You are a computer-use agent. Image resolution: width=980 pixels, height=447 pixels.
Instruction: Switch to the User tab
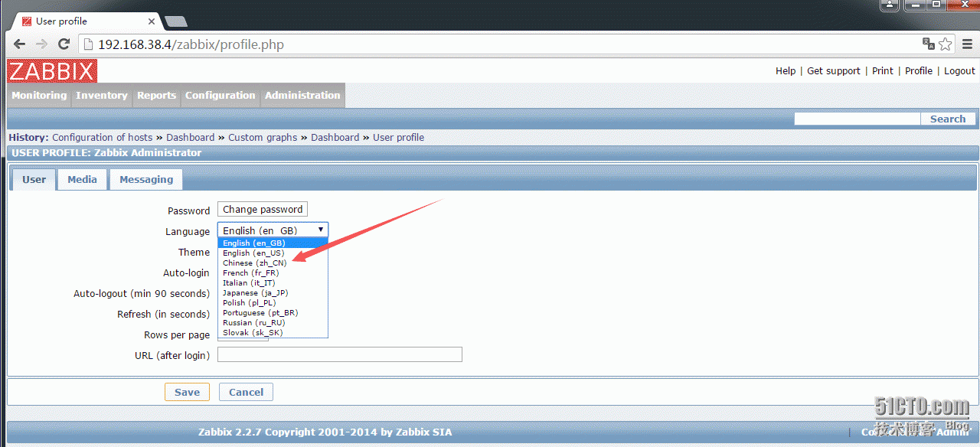34,179
